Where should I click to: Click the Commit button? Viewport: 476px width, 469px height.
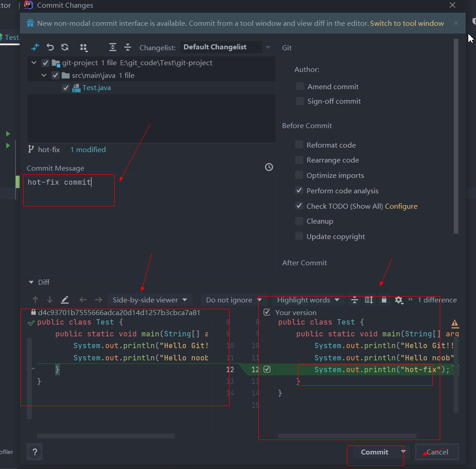(x=375, y=452)
